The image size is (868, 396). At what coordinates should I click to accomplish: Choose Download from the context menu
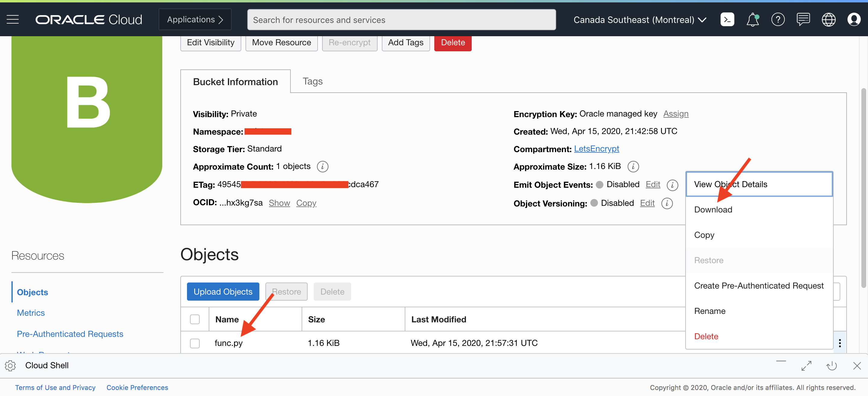coord(713,209)
